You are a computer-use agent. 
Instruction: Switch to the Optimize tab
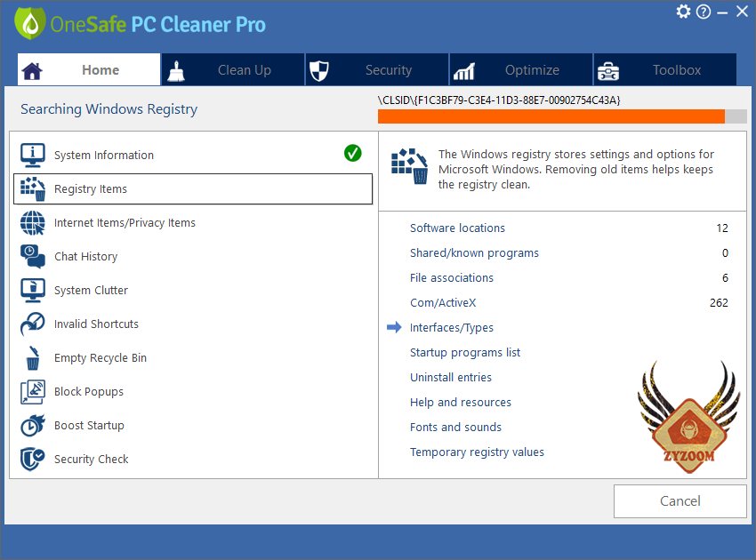(521, 69)
